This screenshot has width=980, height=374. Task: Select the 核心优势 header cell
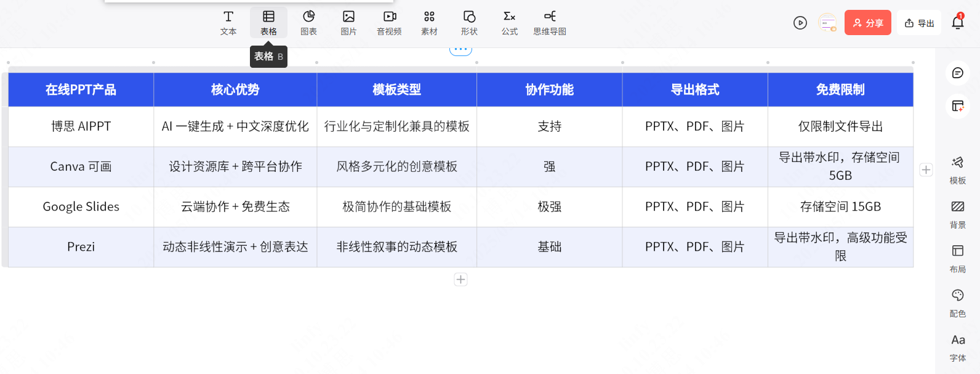(x=235, y=89)
